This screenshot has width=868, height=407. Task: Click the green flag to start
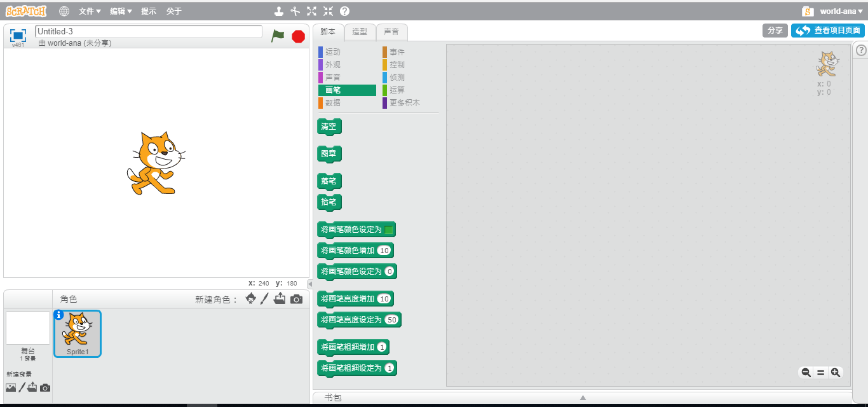pos(278,36)
